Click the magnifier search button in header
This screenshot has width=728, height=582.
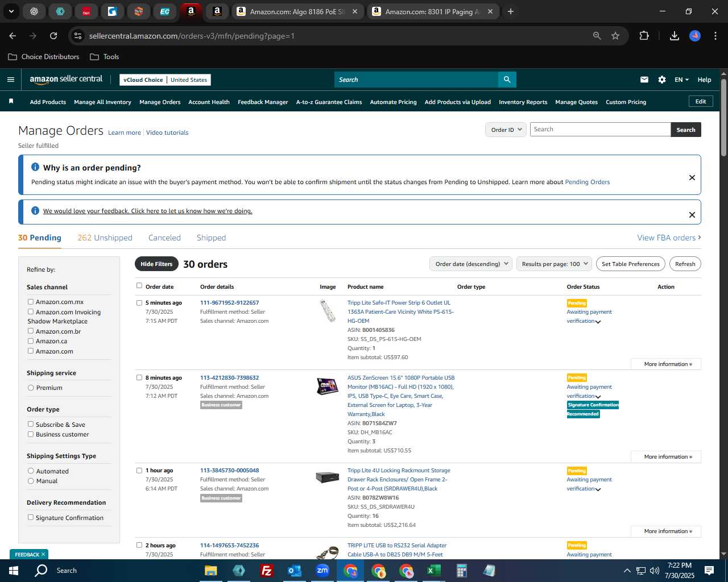point(507,80)
